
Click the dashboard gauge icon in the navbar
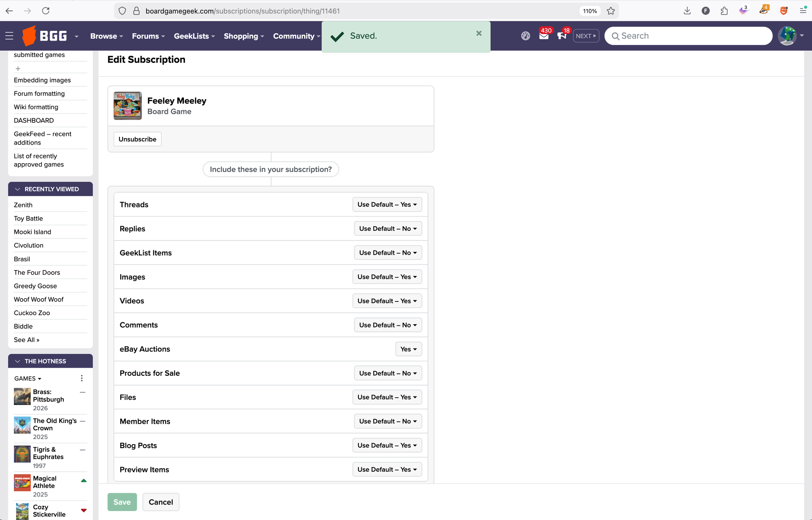pos(525,36)
